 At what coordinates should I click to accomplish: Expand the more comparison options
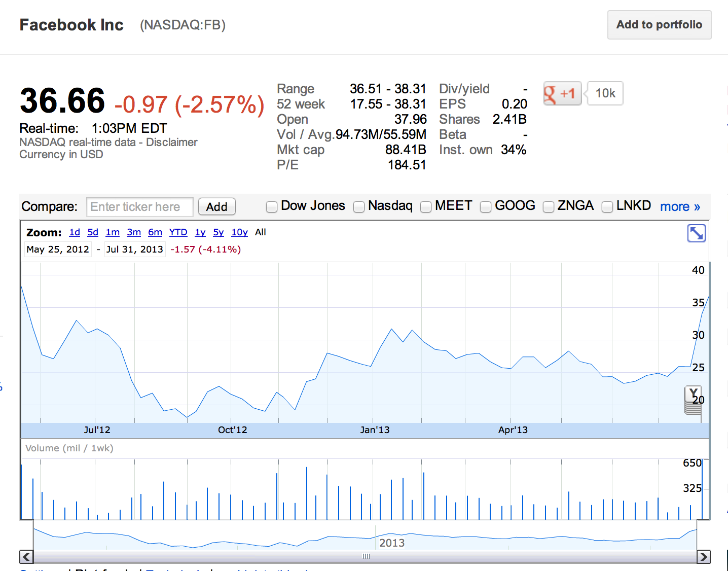click(680, 206)
